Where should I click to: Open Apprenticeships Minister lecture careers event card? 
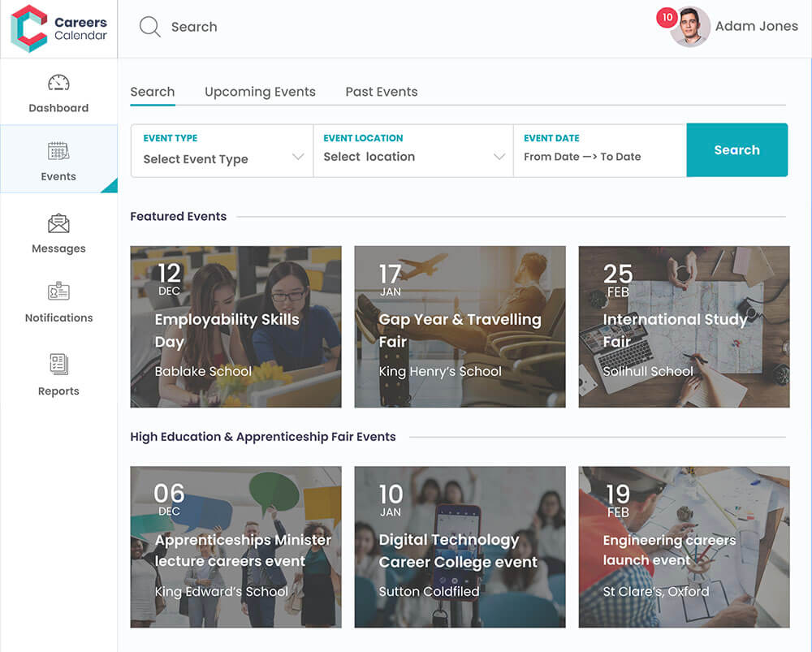coord(235,547)
